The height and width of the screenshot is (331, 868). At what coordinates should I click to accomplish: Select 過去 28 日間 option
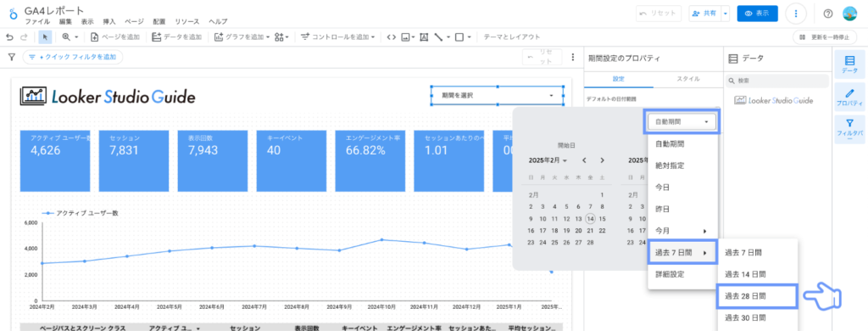pos(757,296)
